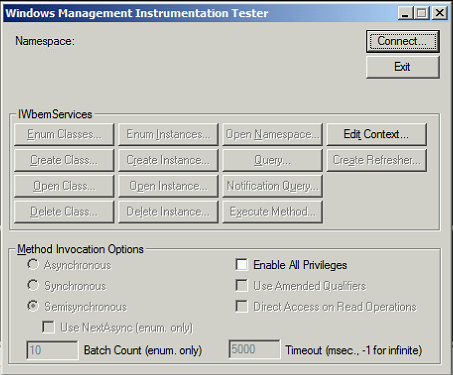Click the Enum Classes button
Screen dimensions: 453x375
(x=64, y=134)
